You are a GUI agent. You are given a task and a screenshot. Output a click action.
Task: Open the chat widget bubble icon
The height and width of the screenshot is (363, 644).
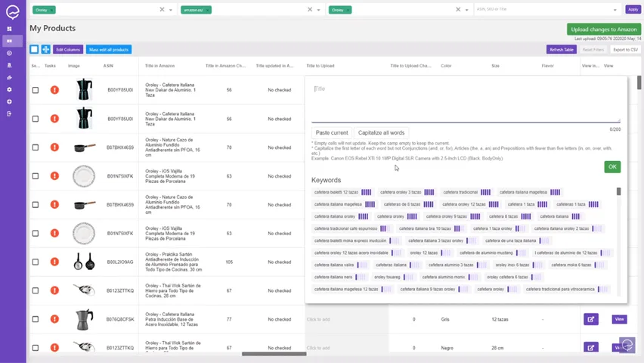(x=627, y=345)
